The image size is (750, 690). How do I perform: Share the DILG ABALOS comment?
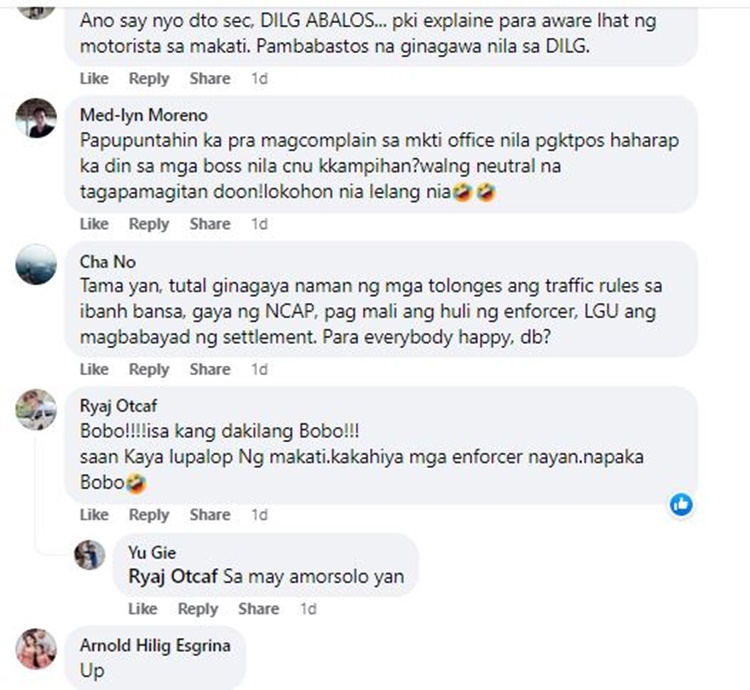pyautogui.click(x=210, y=78)
